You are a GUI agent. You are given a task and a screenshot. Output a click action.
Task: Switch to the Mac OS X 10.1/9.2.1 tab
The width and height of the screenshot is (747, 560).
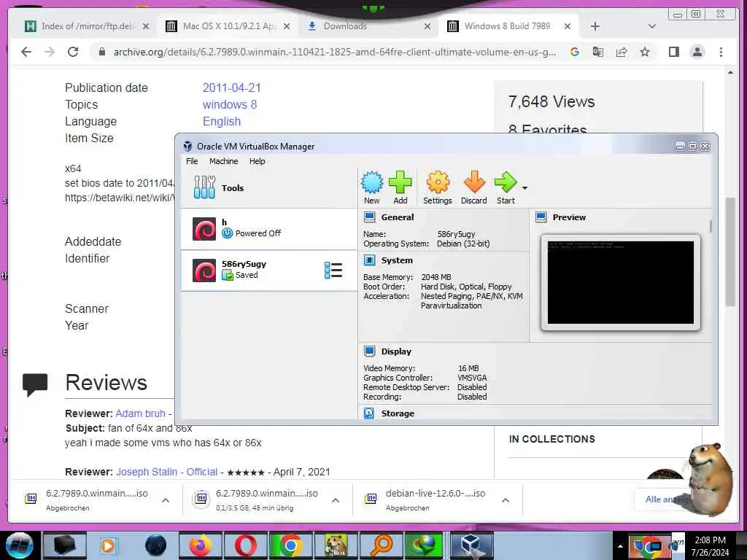coord(228,26)
